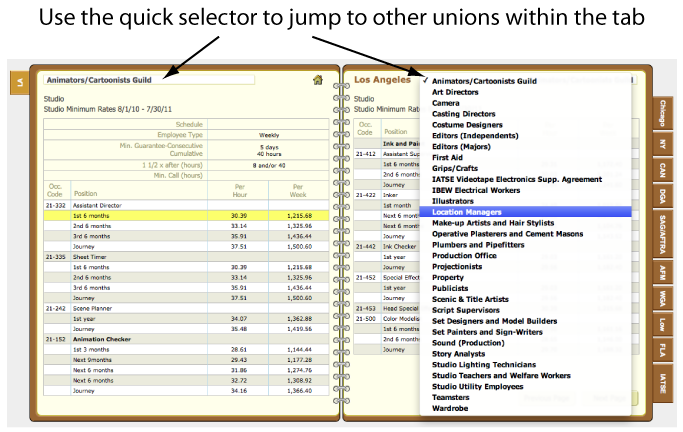Pick Set Painters and Sign-Writers
The width and height of the screenshot is (683, 432).
point(487,332)
